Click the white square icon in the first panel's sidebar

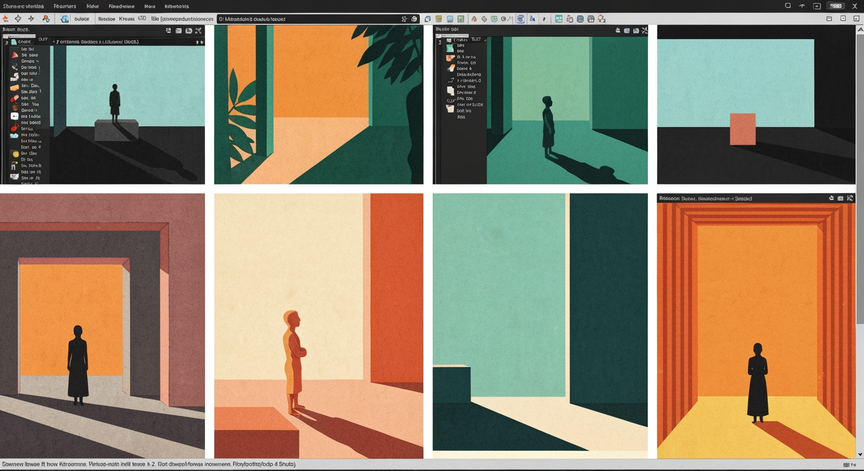click(x=14, y=116)
